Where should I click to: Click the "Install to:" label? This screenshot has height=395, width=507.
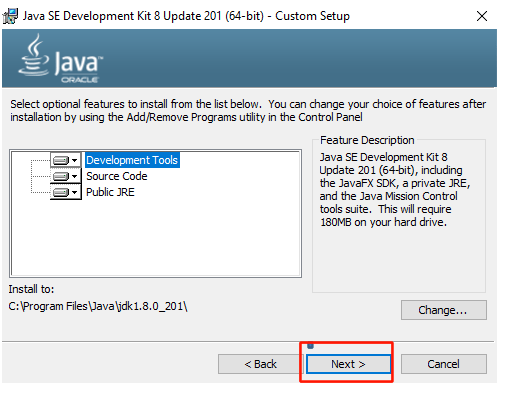point(31,289)
